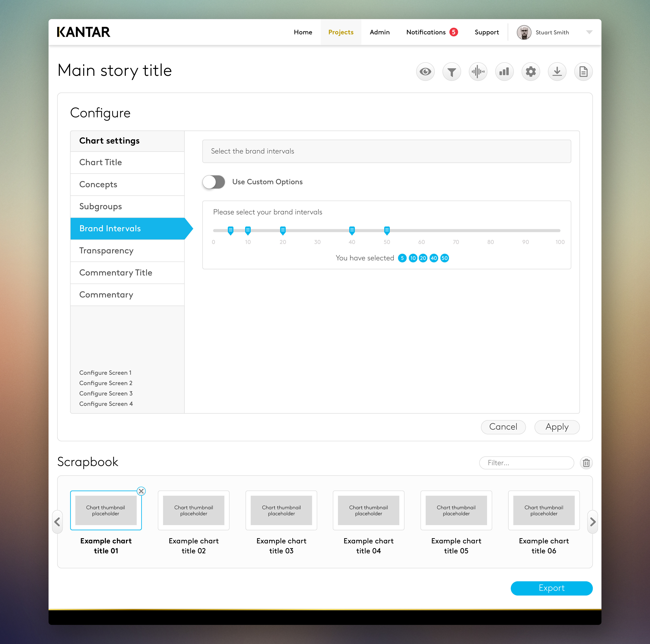Show next scrapbook charts arrow
Image resolution: width=650 pixels, height=644 pixels.
(x=592, y=522)
